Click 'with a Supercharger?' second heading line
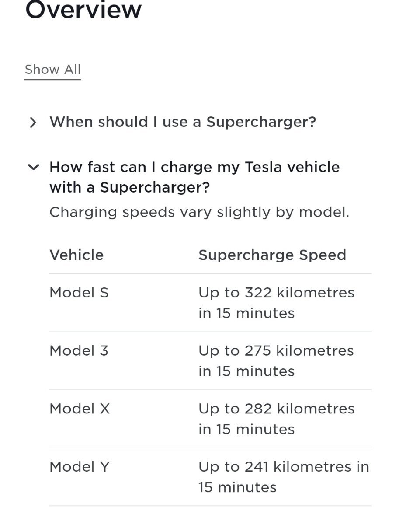Viewport: 420px width, 525px height. coord(130,188)
